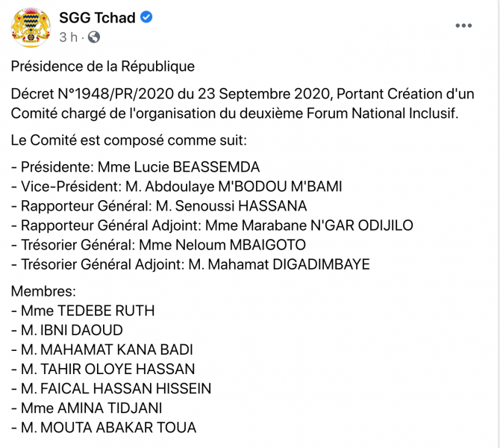Click the Mahamat DIGADIMBAYE line
Viewport: 500px width, 448px height.
[190, 264]
